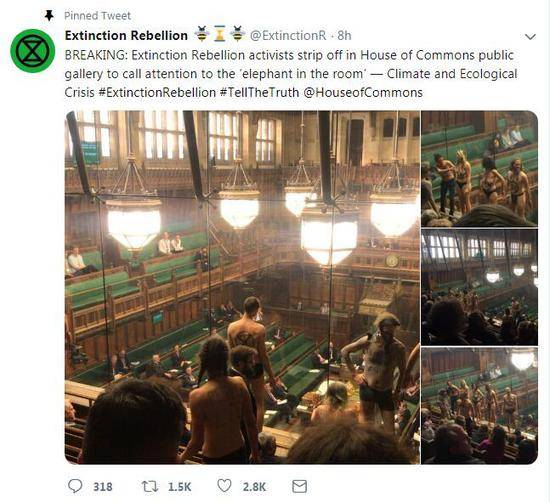Screen dimensions: 550x502
Task: Open the @HouseofCommons mention
Action: pos(363,93)
